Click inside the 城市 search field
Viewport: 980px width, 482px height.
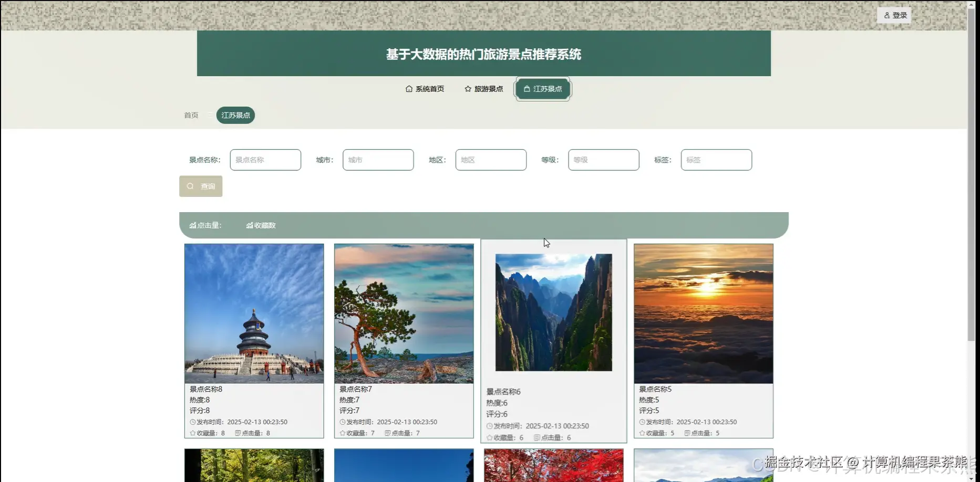pos(378,160)
